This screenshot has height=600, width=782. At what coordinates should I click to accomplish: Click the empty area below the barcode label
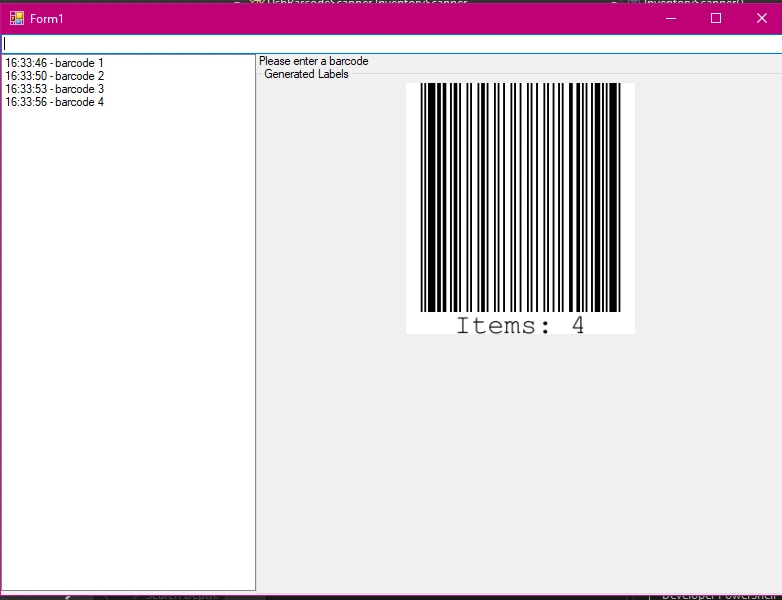pyautogui.click(x=520, y=460)
